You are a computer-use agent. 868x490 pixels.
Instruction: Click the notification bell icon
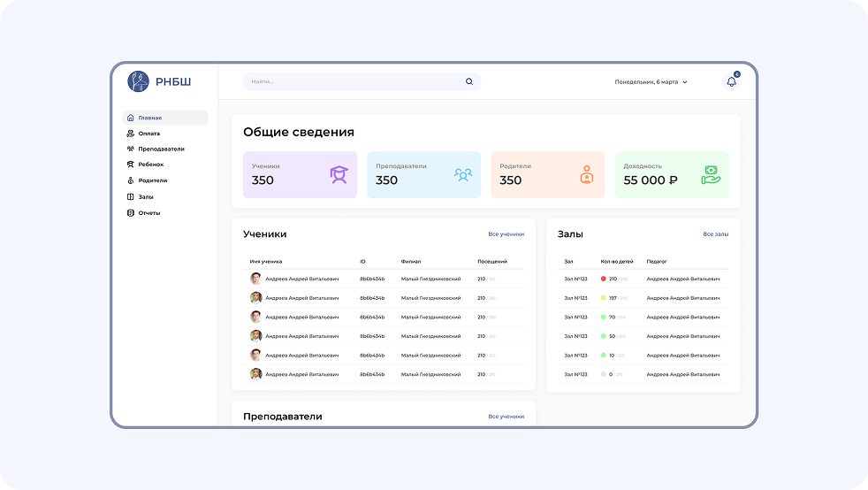(731, 81)
